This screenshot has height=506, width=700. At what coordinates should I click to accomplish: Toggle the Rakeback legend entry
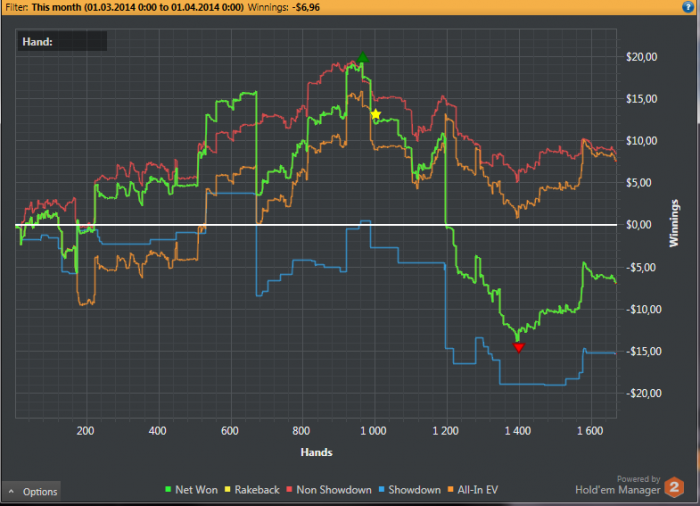pyautogui.click(x=252, y=490)
